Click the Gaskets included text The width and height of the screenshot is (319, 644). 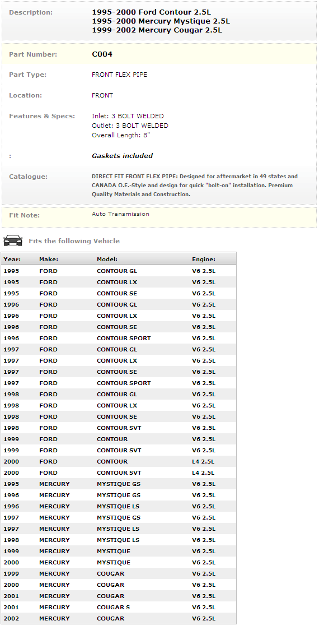click(x=122, y=156)
